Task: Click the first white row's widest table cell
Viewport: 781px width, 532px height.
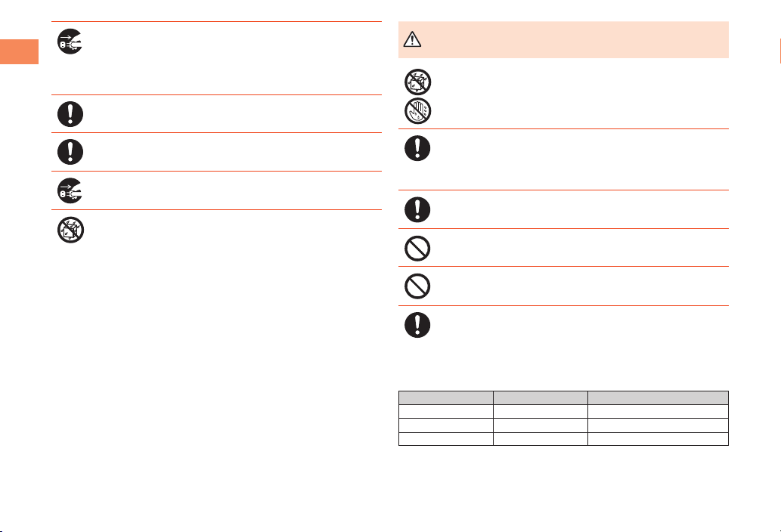Action: (x=658, y=411)
